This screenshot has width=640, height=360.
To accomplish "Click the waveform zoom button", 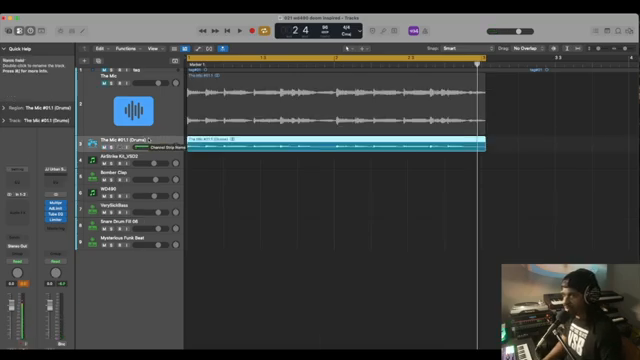I will 553,49.
